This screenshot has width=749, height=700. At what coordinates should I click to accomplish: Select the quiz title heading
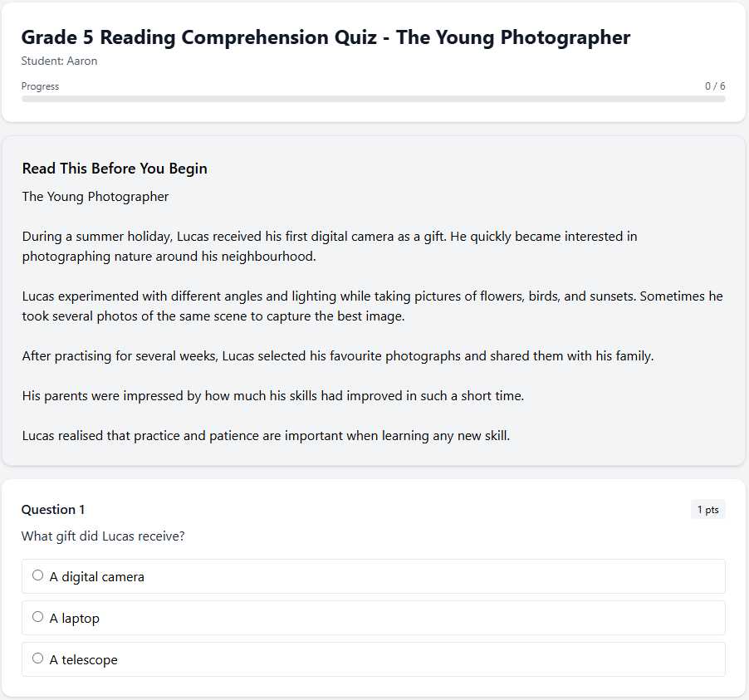point(326,37)
